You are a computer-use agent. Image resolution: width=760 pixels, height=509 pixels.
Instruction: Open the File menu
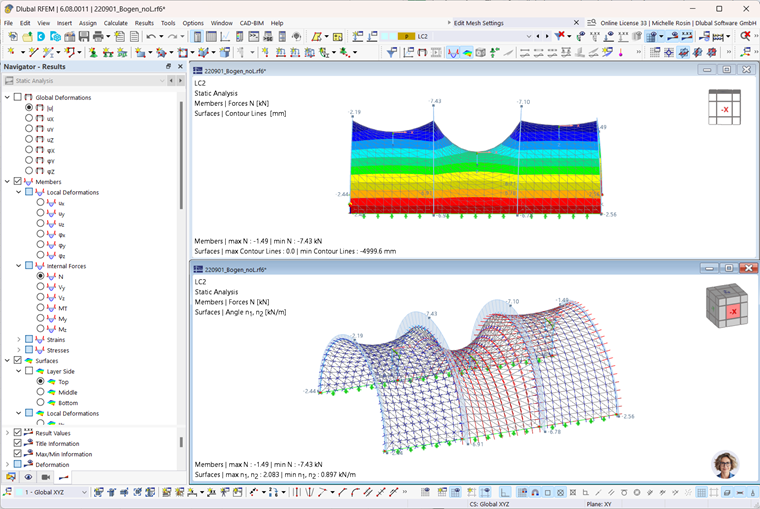click(x=8, y=23)
